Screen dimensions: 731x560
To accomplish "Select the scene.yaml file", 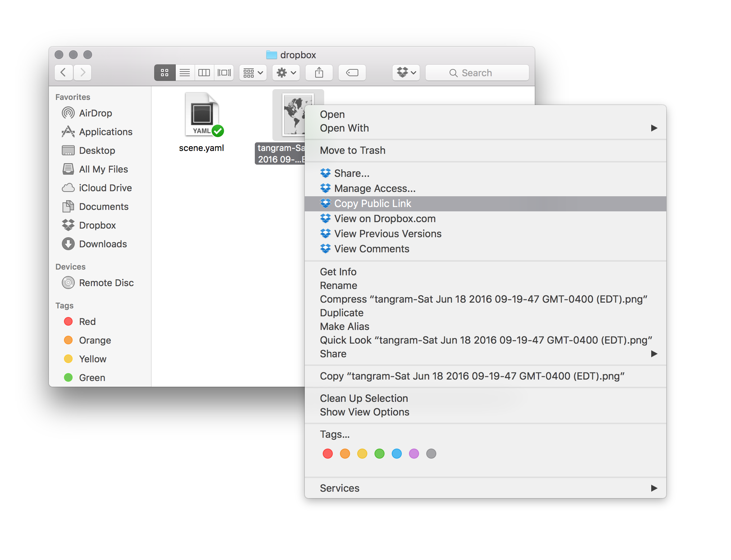I will tap(202, 122).
